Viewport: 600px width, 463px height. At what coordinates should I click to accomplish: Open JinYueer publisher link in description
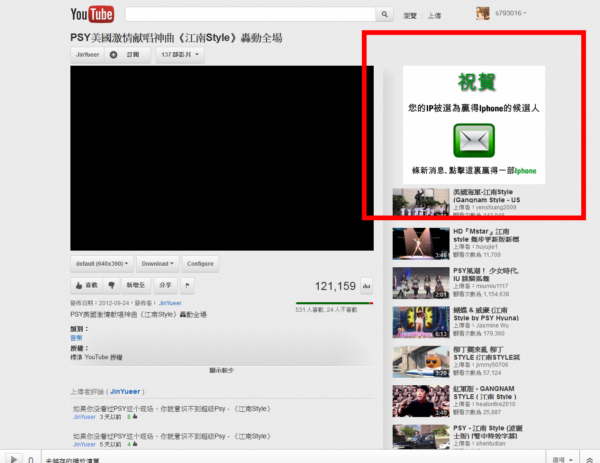click(x=170, y=303)
